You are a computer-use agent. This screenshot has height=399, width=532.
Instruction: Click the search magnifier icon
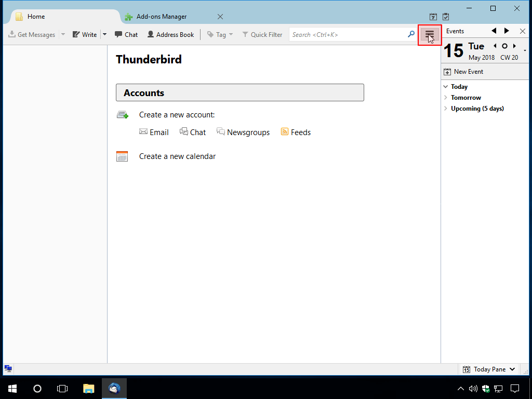(x=411, y=35)
